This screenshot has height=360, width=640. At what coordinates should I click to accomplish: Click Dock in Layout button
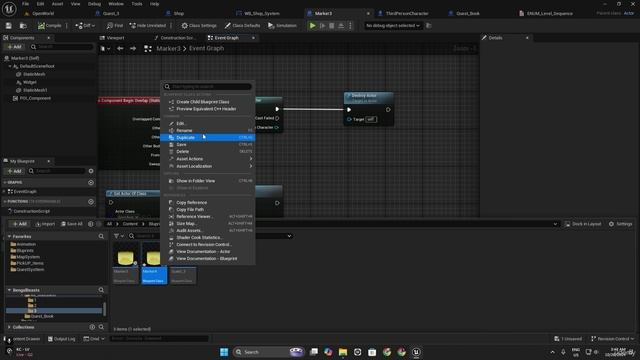click(x=583, y=224)
